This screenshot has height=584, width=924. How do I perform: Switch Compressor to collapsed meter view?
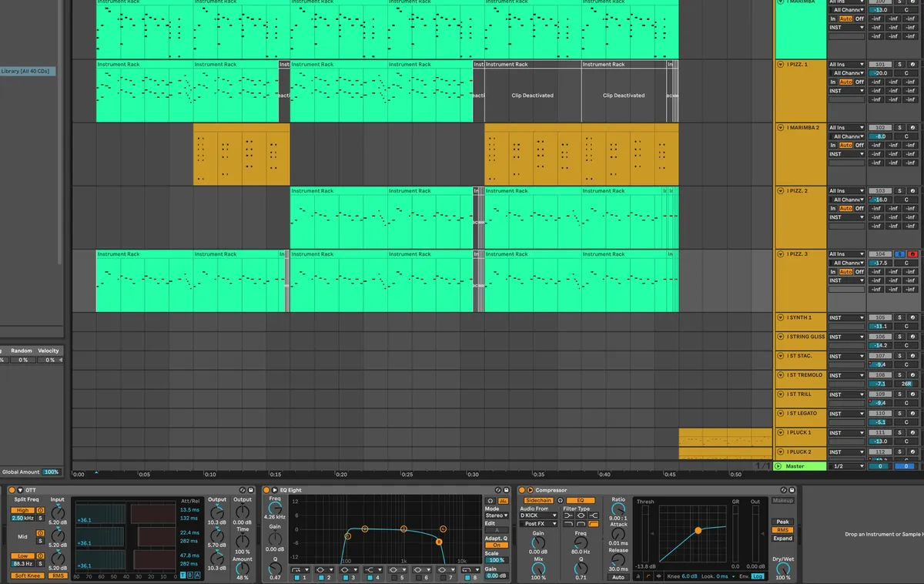tap(638, 576)
